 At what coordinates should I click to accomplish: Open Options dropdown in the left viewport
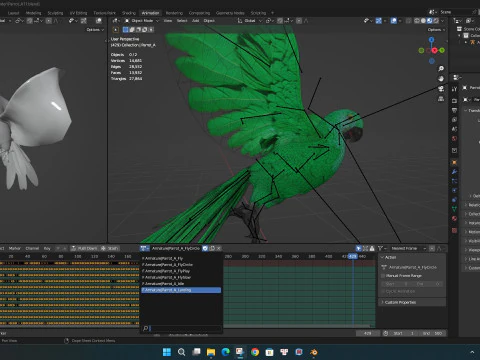[x=95, y=30]
